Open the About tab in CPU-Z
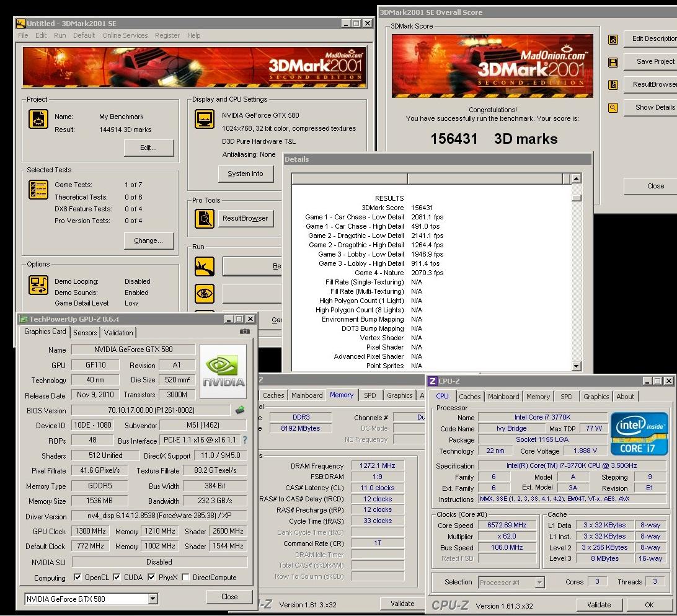Viewport: 677px width, 616px height. tap(625, 396)
